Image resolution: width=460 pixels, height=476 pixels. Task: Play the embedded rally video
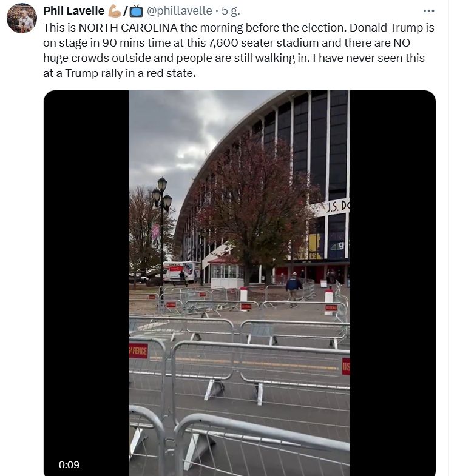240,283
